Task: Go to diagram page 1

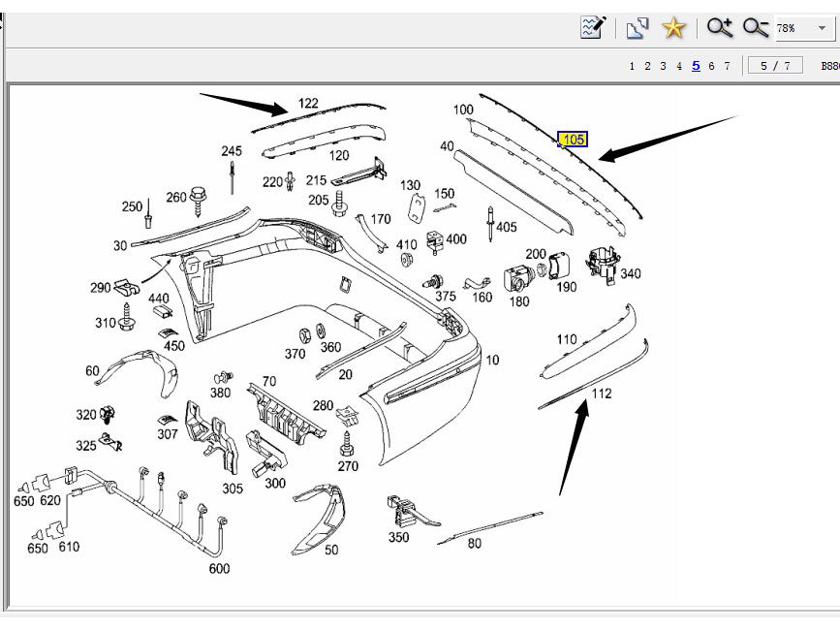Action: point(632,66)
